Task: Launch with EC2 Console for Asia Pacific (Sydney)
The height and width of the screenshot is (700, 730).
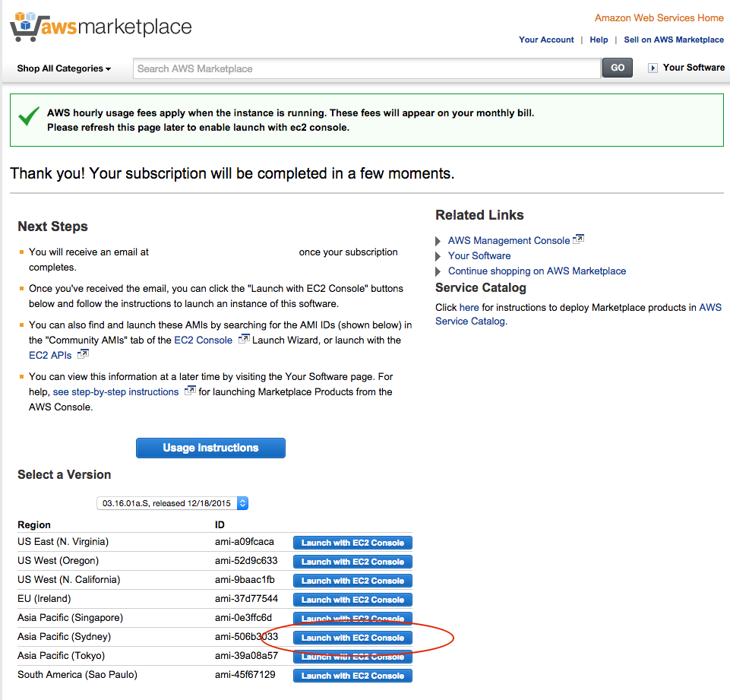Action: [x=352, y=638]
